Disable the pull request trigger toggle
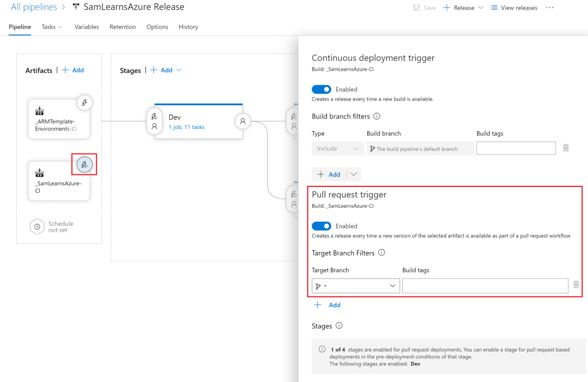The image size is (588, 382). pyautogui.click(x=321, y=226)
